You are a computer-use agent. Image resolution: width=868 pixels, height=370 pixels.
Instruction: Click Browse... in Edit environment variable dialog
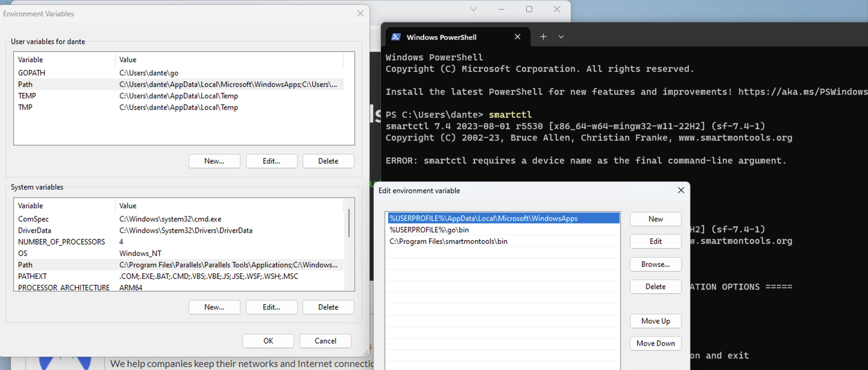(656, 264)
